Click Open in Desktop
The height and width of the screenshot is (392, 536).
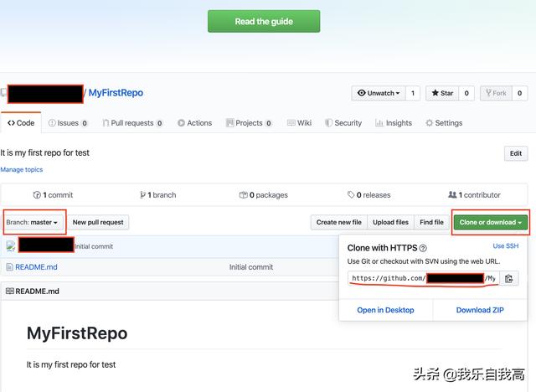pyautogui.click(x=385, y=310)
